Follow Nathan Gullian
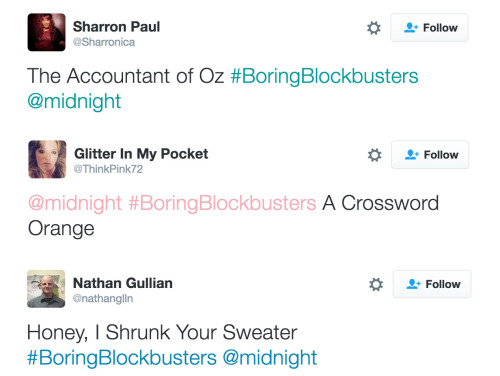The image size is (500, 376). point(432,284)
